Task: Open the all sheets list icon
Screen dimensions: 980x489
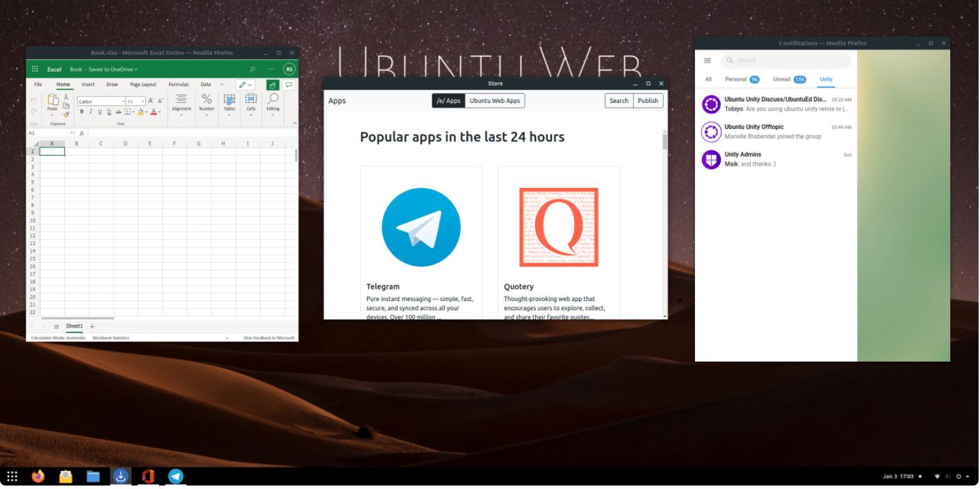Action: click(x=56, y=326)
